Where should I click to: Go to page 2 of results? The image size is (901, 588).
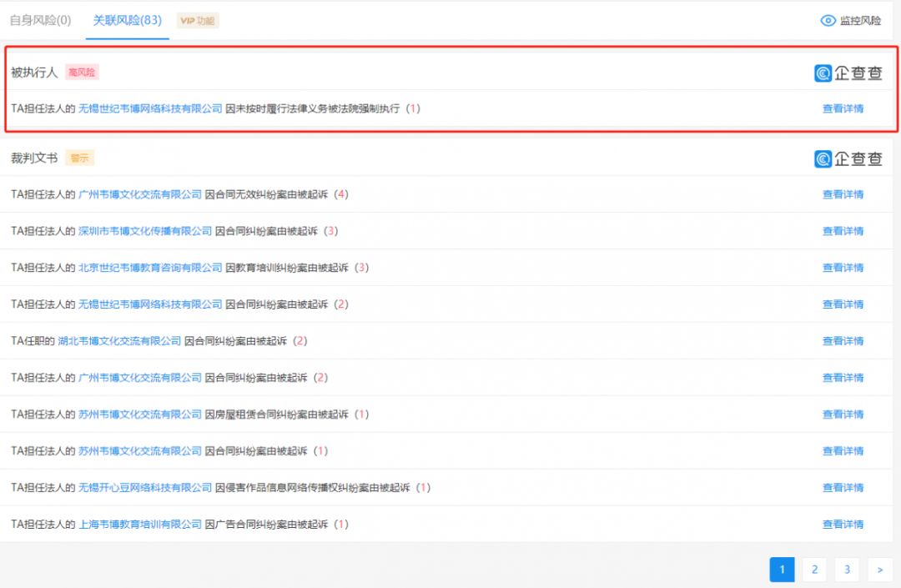pos(814,570)
